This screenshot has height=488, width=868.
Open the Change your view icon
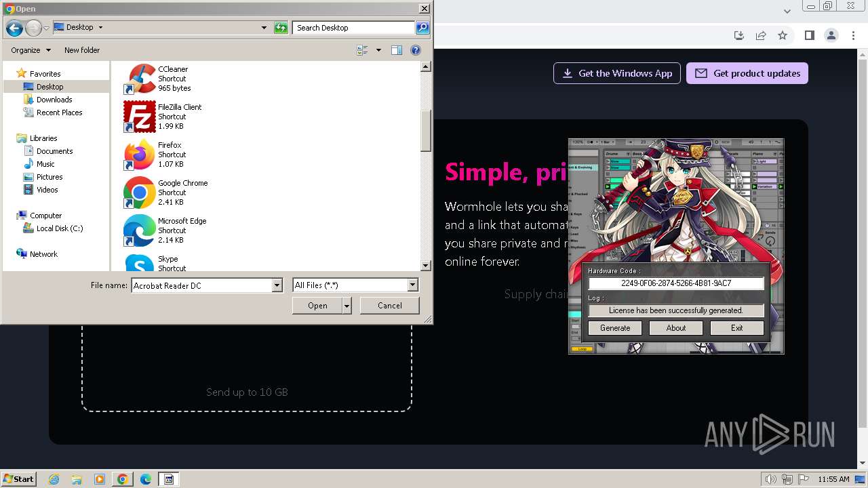[363, 50]
